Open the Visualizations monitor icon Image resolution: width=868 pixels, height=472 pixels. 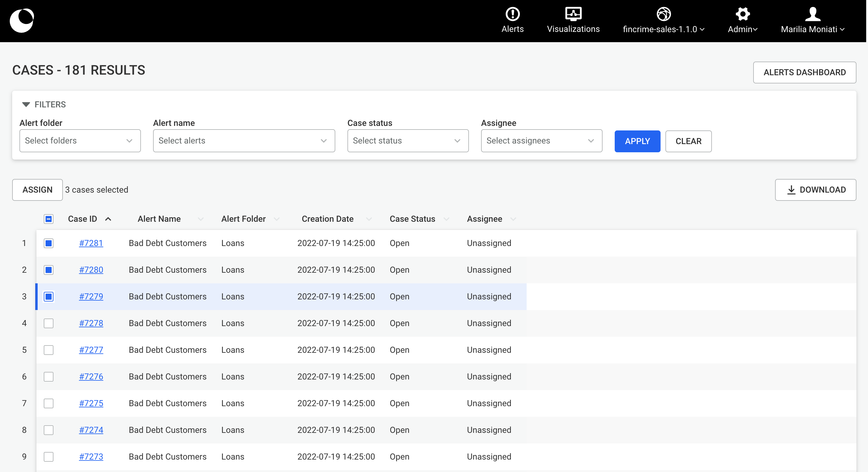pos(573,14)
